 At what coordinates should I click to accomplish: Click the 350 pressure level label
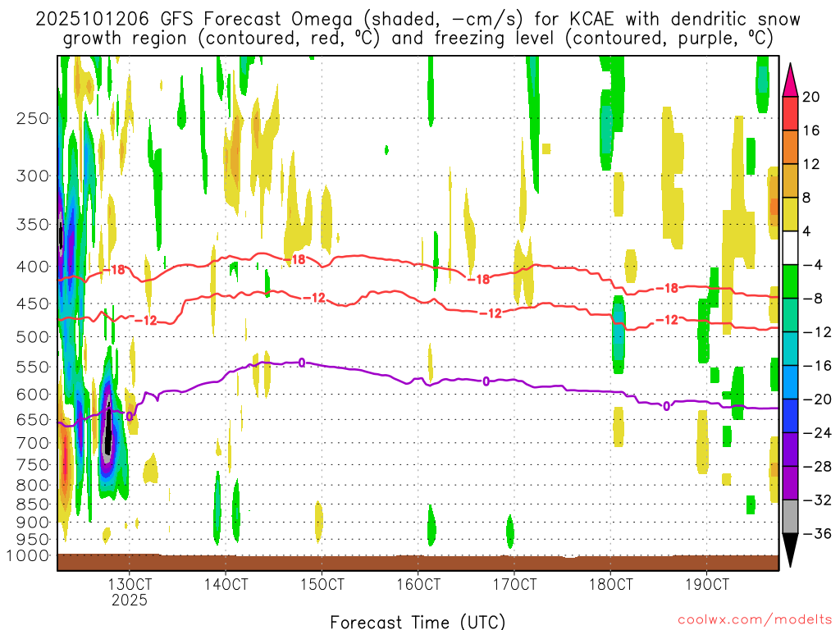pyautogui.click(x=33, y=225)
